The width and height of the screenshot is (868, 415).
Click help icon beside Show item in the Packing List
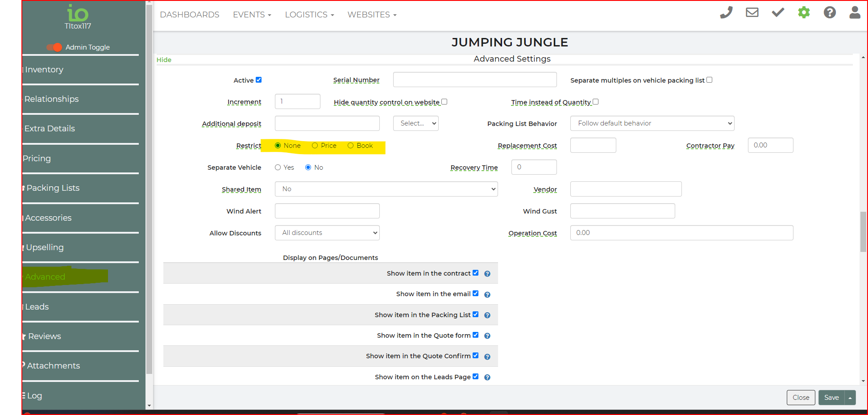pyautogui.click(x=487, y=315)
